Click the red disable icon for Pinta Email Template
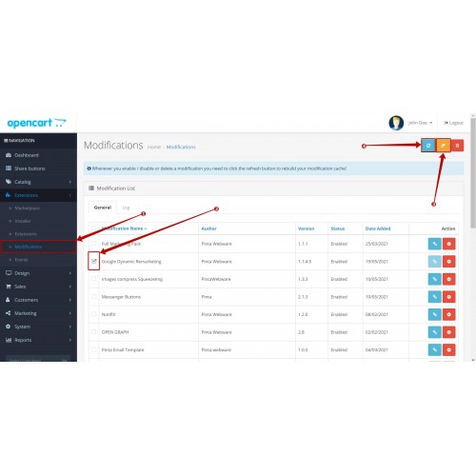Screen dimensions: 476x476 [x=449, y=349]
